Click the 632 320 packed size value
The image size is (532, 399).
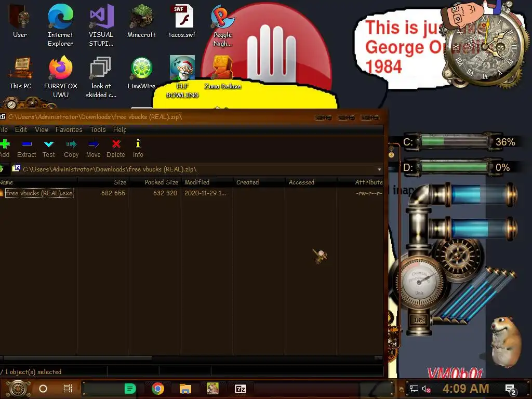point(165,193)
